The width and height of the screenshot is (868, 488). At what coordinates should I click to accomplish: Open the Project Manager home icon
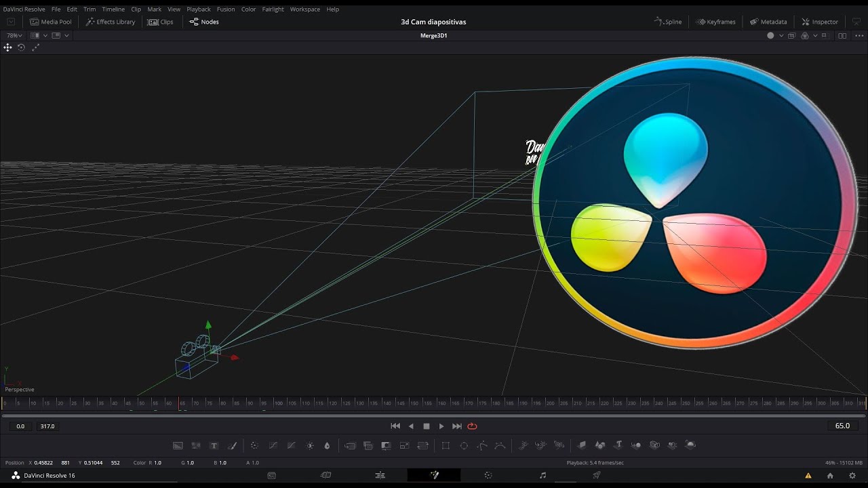[x=830, y=476]
